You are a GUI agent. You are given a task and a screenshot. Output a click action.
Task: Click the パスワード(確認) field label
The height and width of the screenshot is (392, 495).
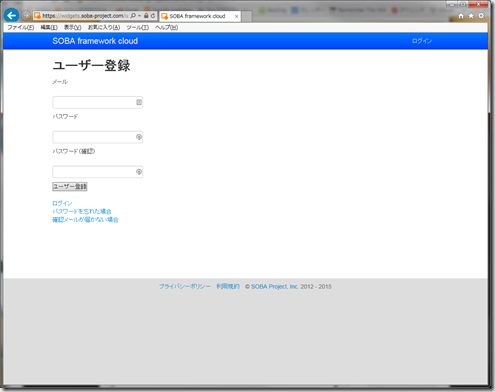(74, 151)
